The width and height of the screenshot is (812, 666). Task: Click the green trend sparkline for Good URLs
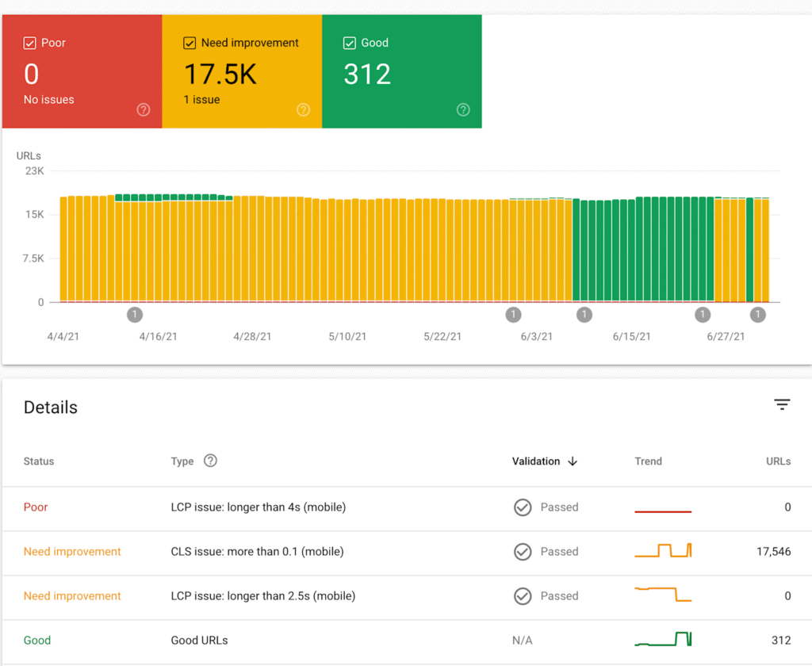click(663, 638)
